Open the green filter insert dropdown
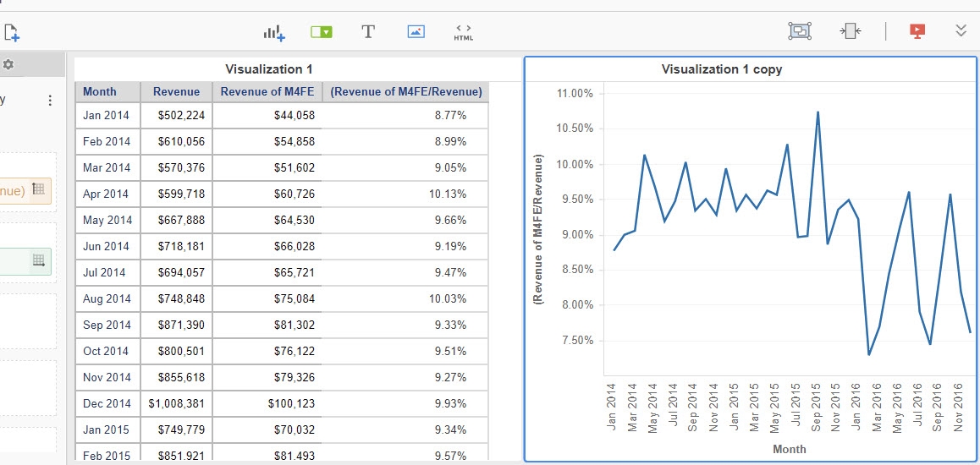Screen dimensions: 980x465 tap(321, 32)
